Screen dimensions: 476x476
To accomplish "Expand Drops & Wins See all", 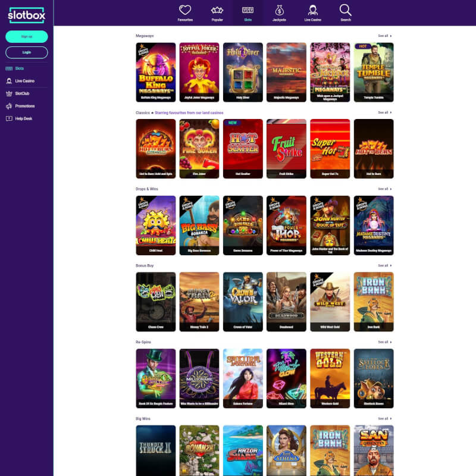I will pos(384,189).
